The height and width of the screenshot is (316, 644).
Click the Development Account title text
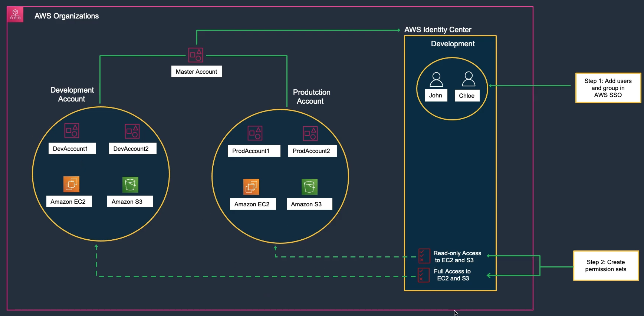coord(72,94)
